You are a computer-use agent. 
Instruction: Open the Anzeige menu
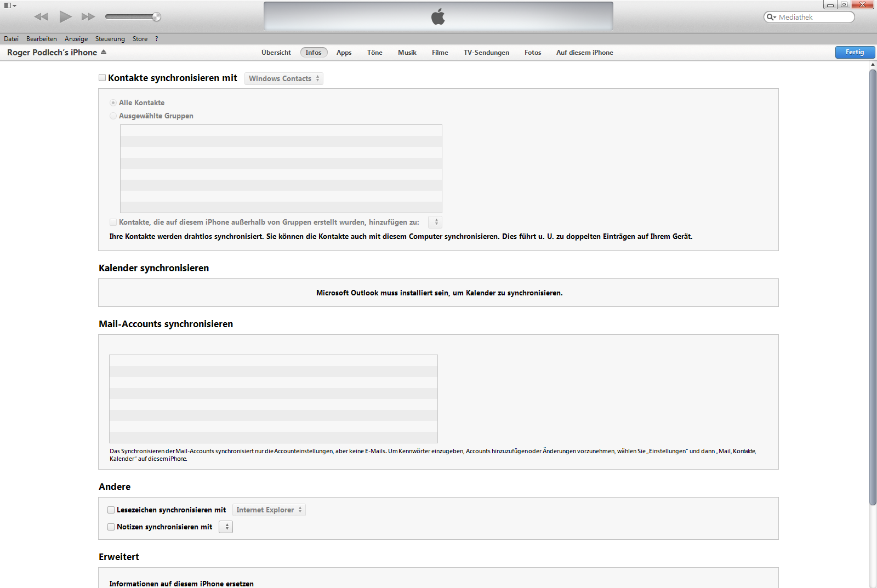click(76, 39)
